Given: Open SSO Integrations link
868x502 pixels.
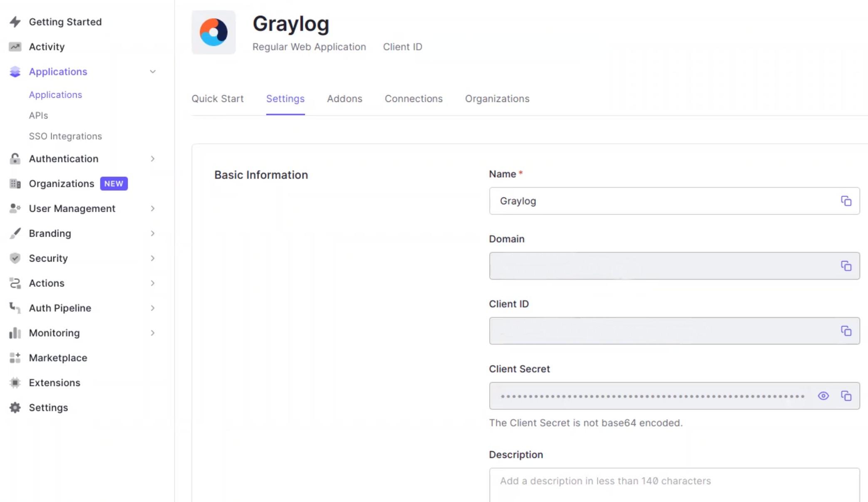Looking at the screenshot, I should pos(65,136).
